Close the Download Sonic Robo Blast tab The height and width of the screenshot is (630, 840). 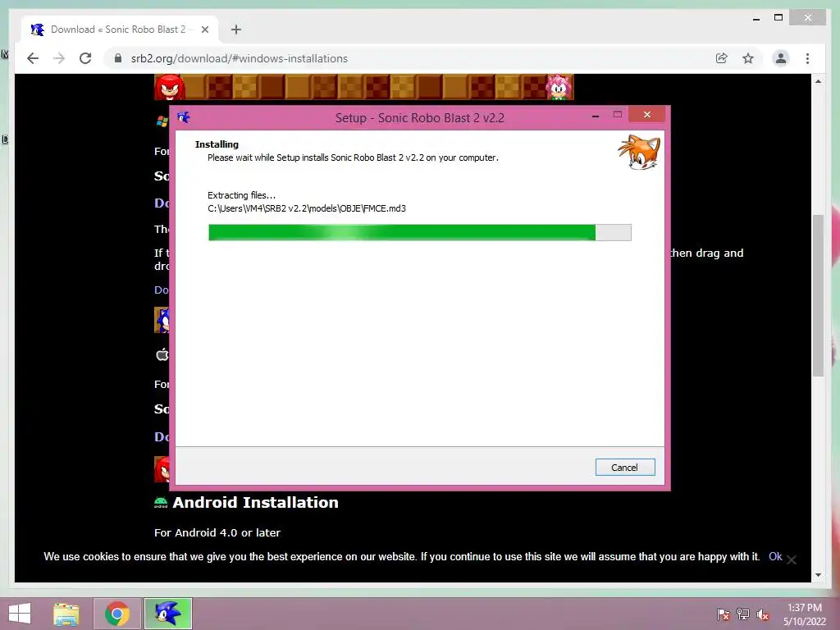tap(204, 30)
